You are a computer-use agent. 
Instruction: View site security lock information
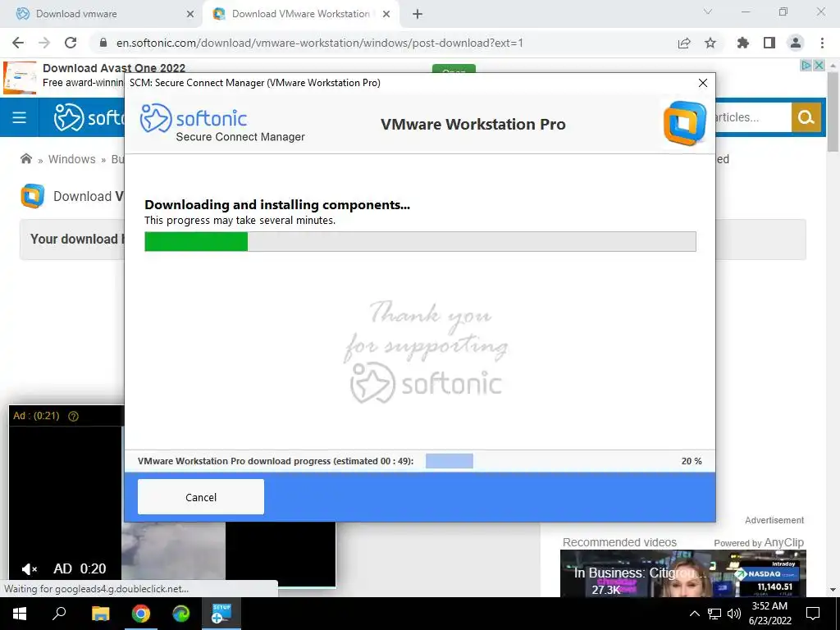coord(103,43)
